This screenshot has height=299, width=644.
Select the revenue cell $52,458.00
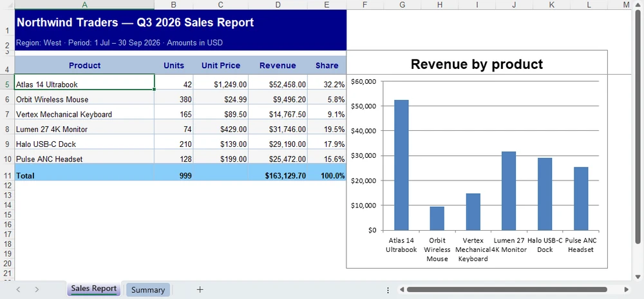tap(278, 82)
